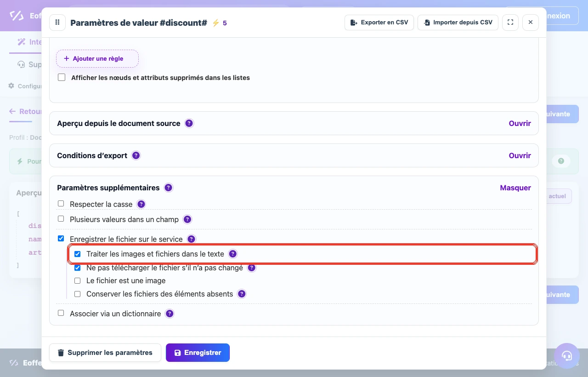Add a rule with Ajouter une règle
588x377 pixels.
[97, 58]
